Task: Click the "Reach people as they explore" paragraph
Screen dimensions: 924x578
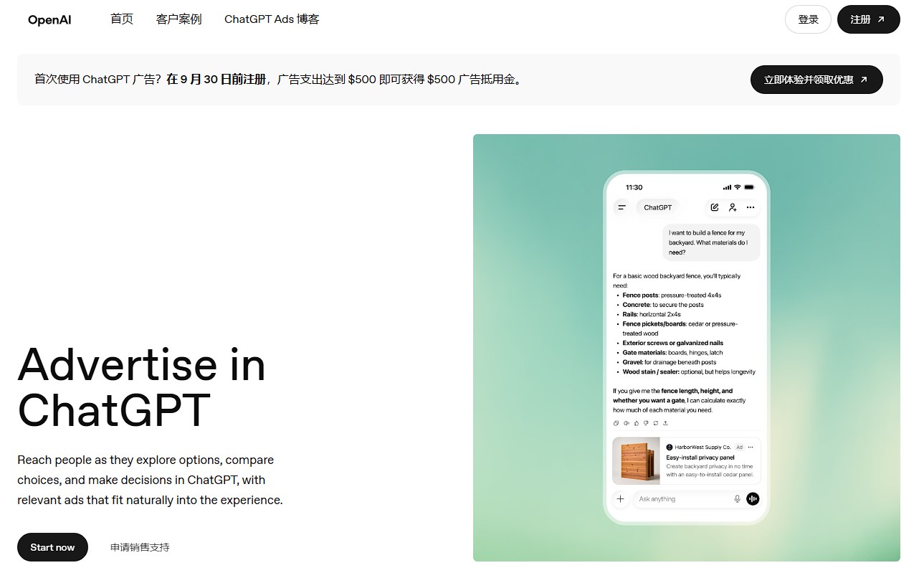Action: click(150, 480)
